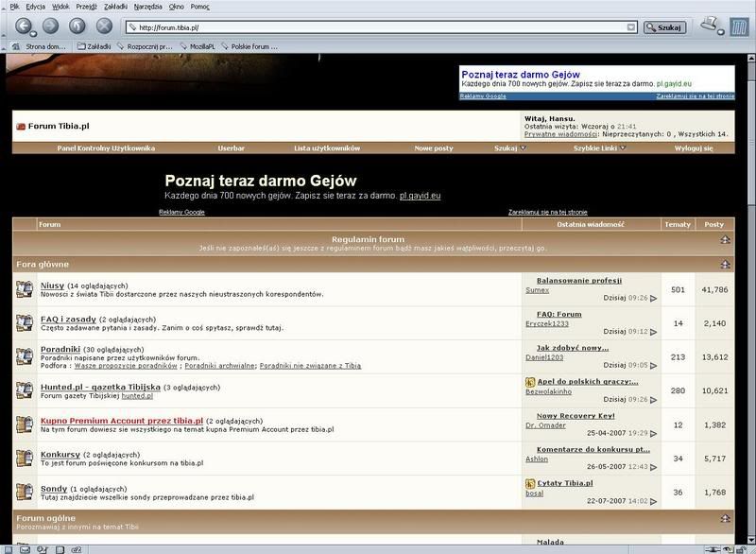Click the forum status icon beside Poradniki
The image size is (756, 554).
click(x=25, y=356)
